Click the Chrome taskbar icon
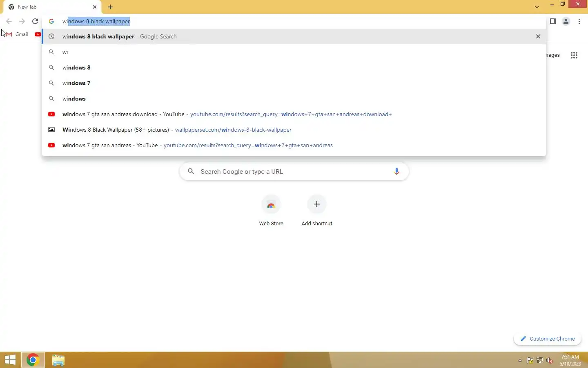This screenshot has width=588, height=368. click(x=33, y=360)
